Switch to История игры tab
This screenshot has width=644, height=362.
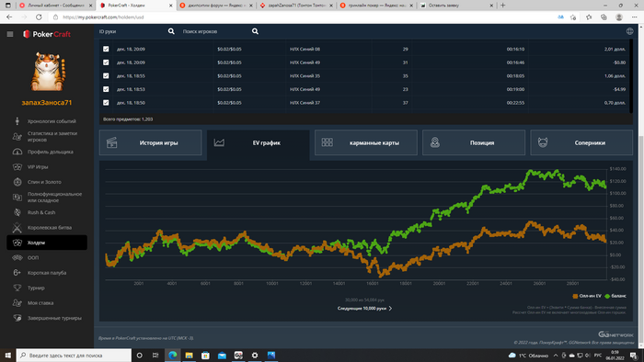[150, 142]
